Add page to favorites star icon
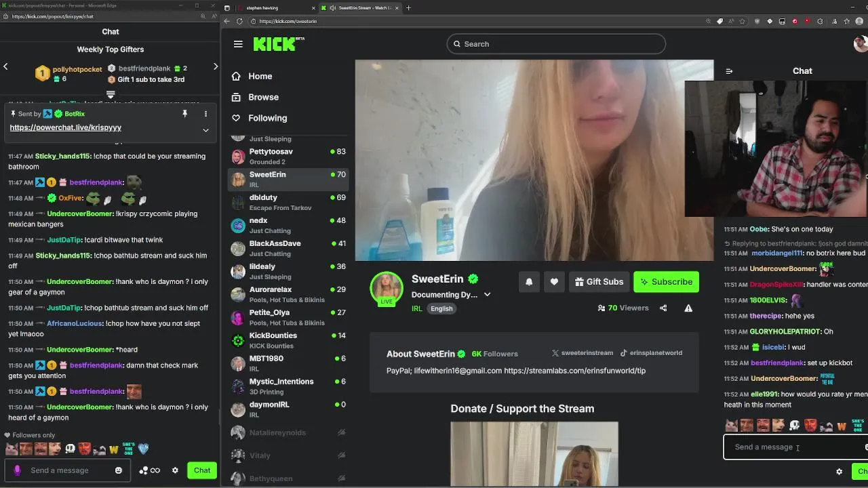Viewport: 868px width, 488px height. pos(743,21)
